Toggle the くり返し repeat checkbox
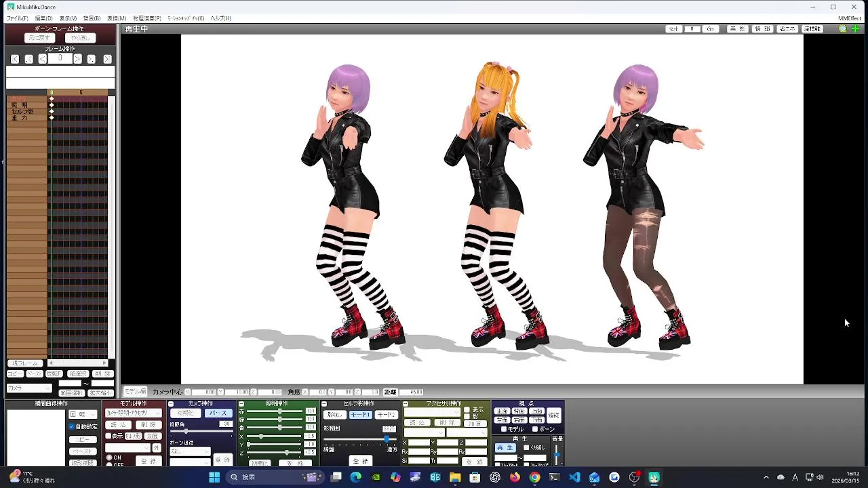Screen dimensions: 868x488 526,447
